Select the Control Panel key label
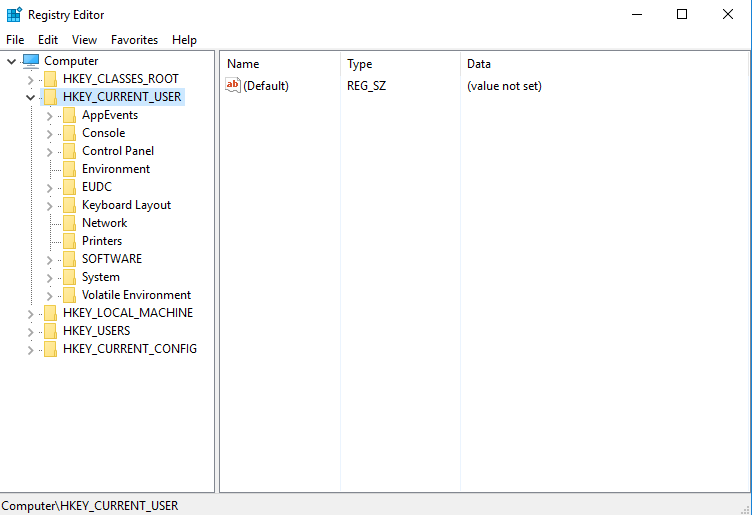The height and width of the screenshot is (515, 752). click(x=118, y=151)
